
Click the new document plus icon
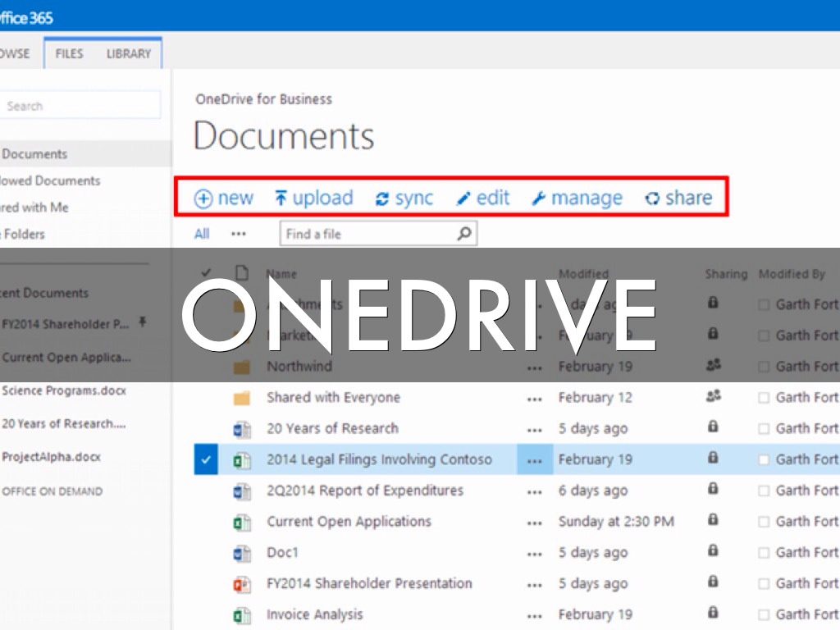(203, 199)
